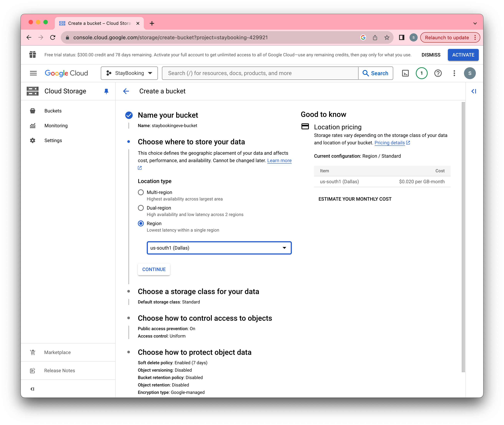Click the back arrow beside Create a bucket
The height and width of the screenshot is (425, 504).
coord(126,91)
